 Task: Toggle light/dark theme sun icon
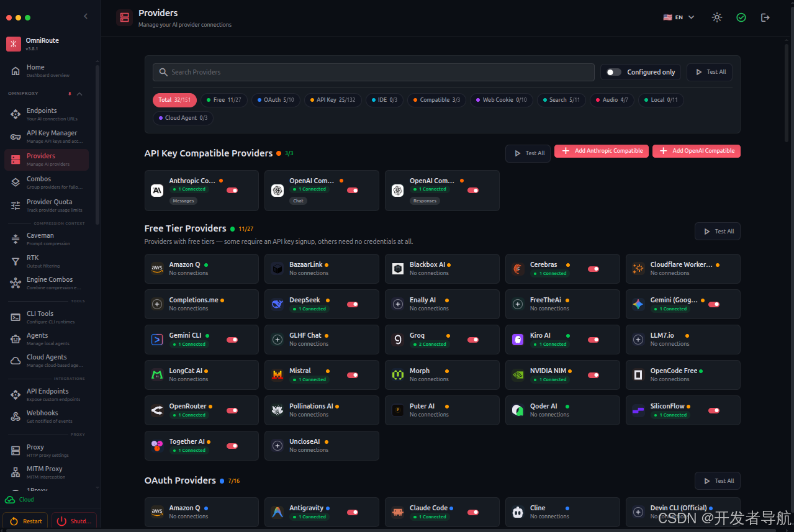(717, 17)
